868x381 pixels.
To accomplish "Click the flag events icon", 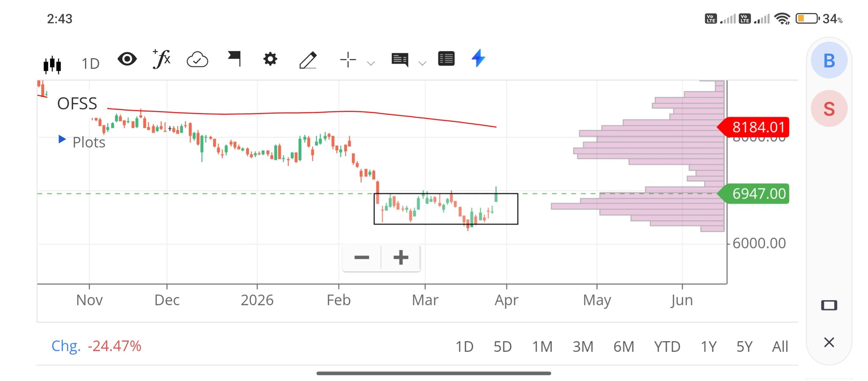I will pos(234,58).
